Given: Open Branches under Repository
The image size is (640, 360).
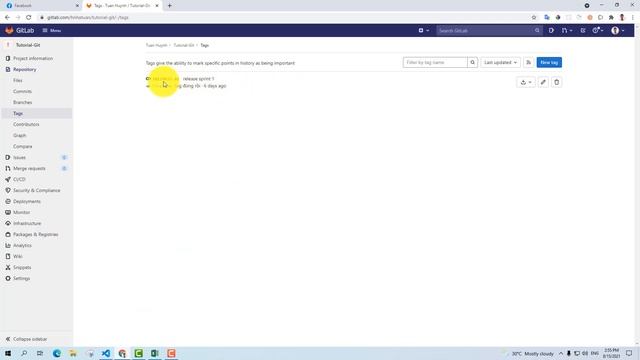Looking at the screenshot, I should pyautogui.click(x=22, y=102).
